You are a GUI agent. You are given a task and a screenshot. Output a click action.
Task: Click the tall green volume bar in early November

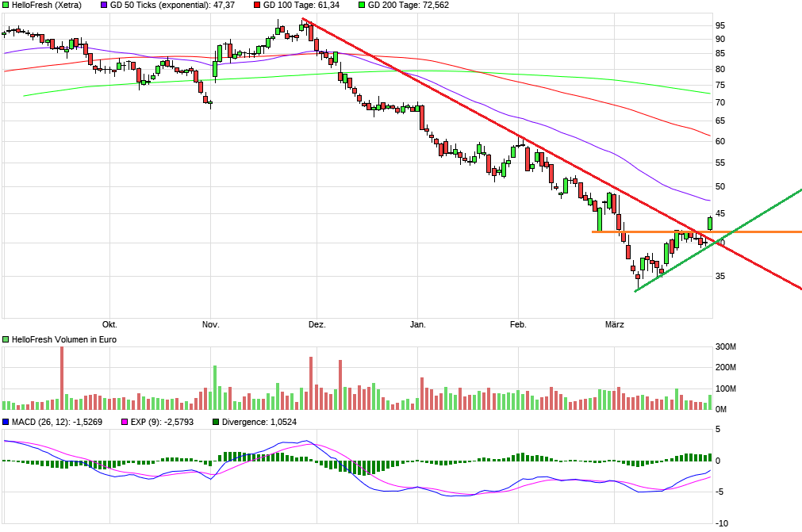point(215,388)
